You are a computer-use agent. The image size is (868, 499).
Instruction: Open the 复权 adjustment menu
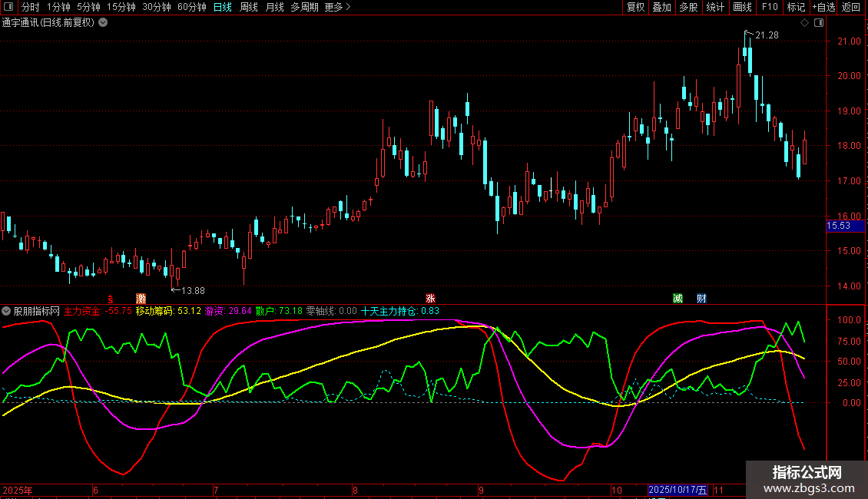tap(635, 7)
